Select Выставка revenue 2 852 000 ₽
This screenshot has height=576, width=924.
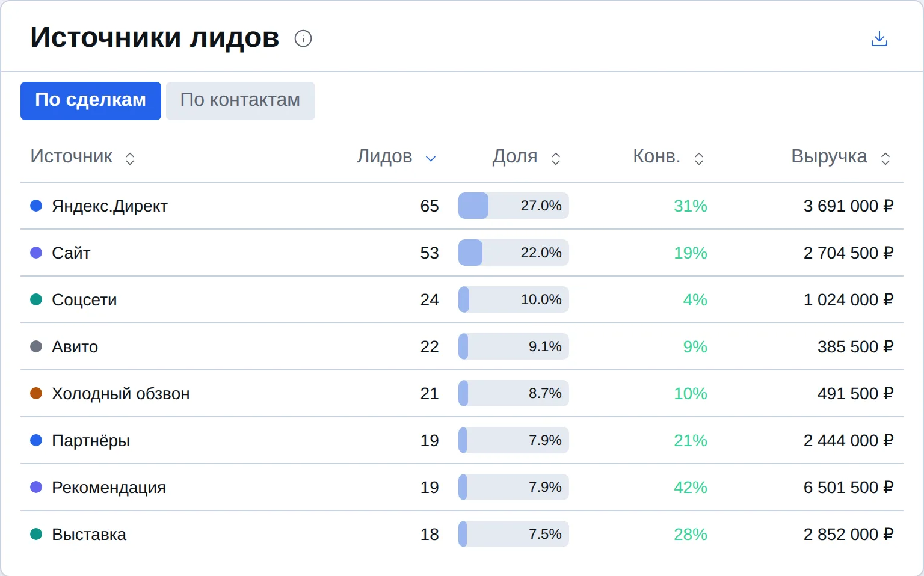pyautogui.click(x=848, y=534)
